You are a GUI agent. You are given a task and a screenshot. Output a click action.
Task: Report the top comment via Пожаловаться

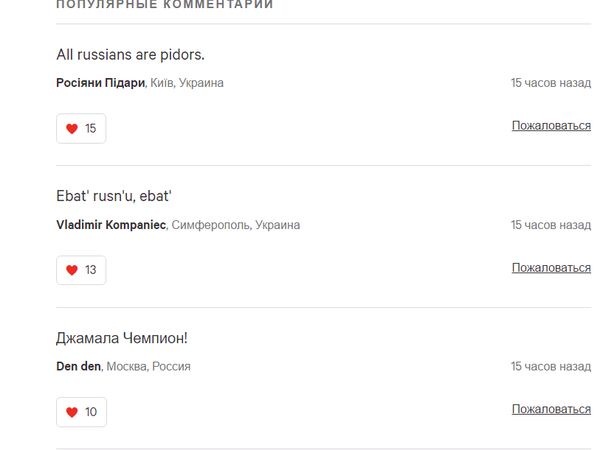pos(551,126)
